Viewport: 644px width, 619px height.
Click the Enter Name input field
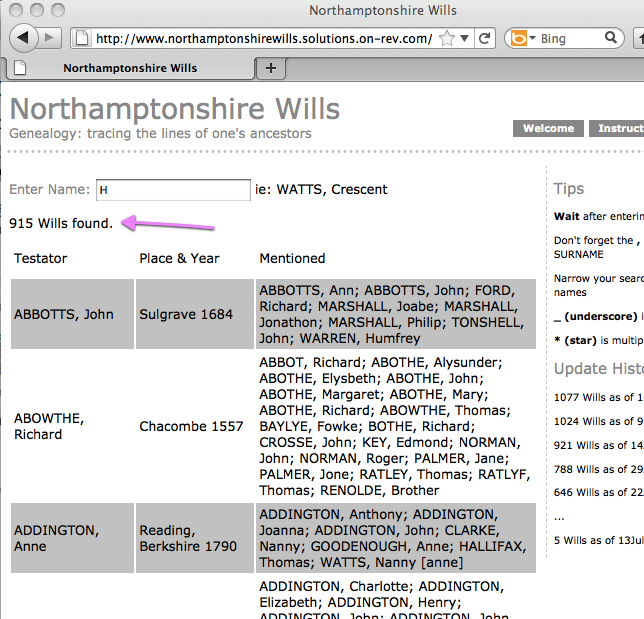pyautogui.click(x=173, y=189)
